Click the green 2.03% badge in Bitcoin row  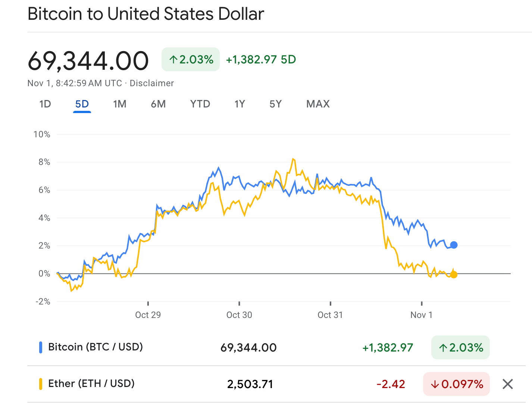(x=460, y=348)
